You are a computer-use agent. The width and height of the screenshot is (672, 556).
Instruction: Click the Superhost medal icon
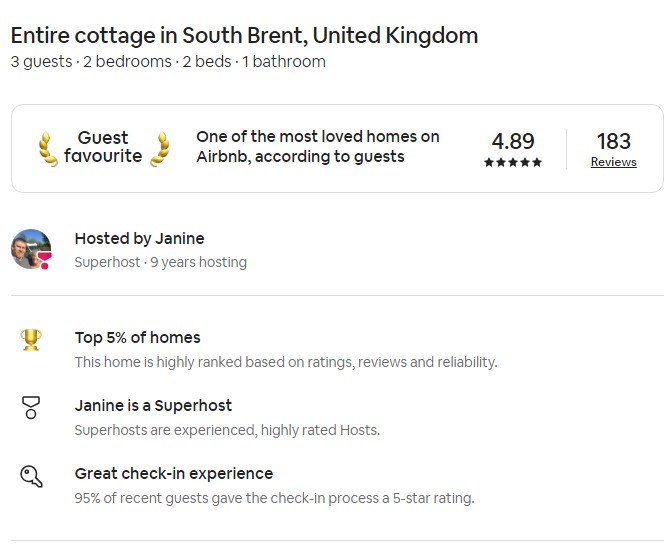31,408
